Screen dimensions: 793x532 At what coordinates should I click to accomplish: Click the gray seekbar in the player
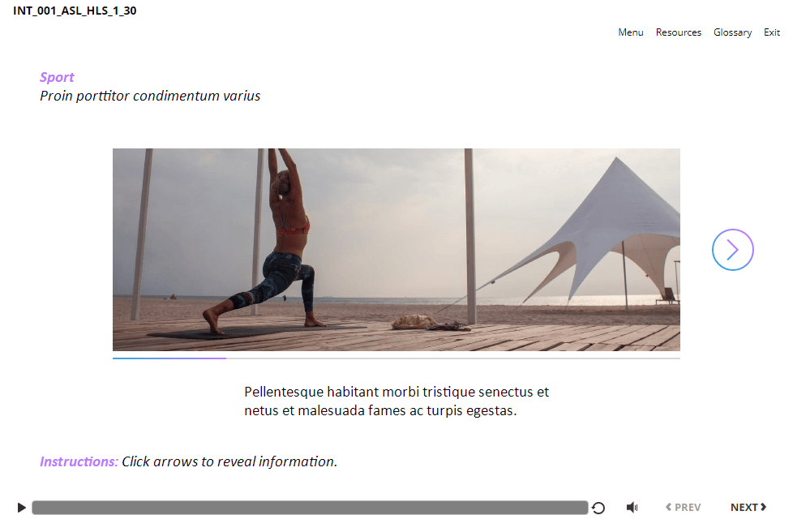pyautogui.click(x=310, y=508)
